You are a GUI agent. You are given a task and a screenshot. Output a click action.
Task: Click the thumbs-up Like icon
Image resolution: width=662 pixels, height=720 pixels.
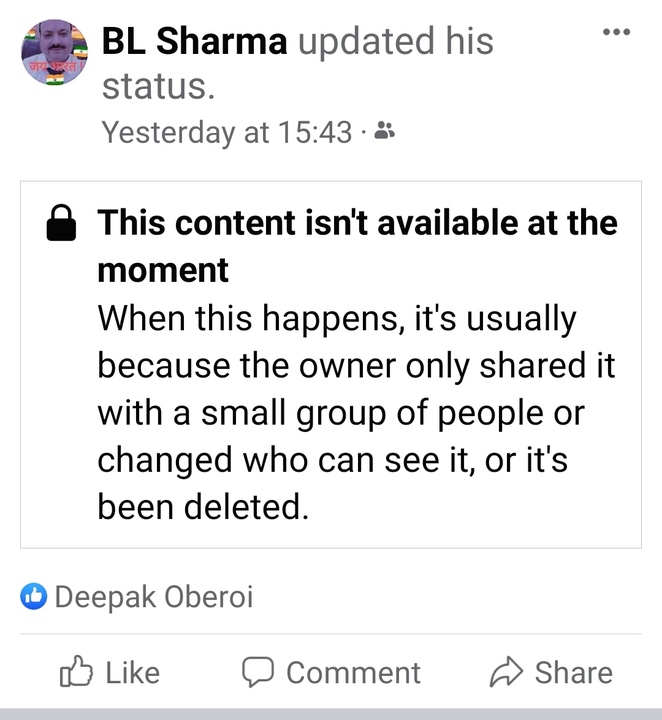76,671
